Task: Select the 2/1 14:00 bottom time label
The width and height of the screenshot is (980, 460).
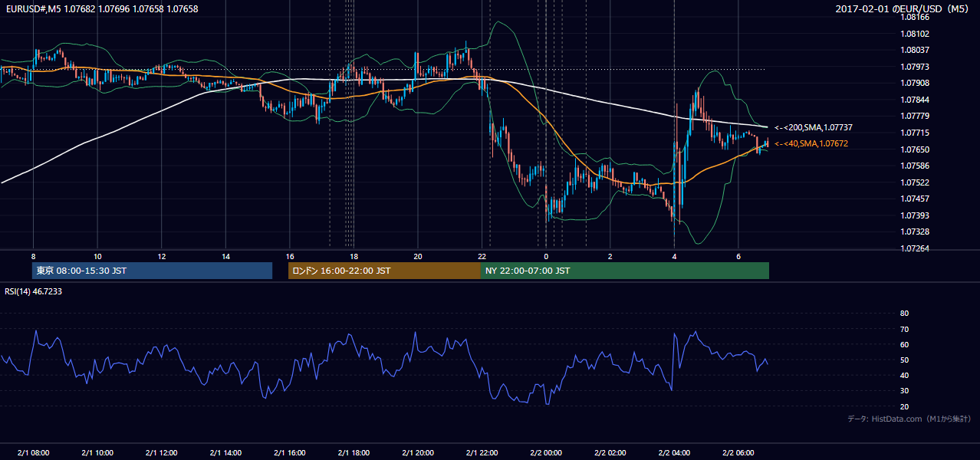Action: 225,453
